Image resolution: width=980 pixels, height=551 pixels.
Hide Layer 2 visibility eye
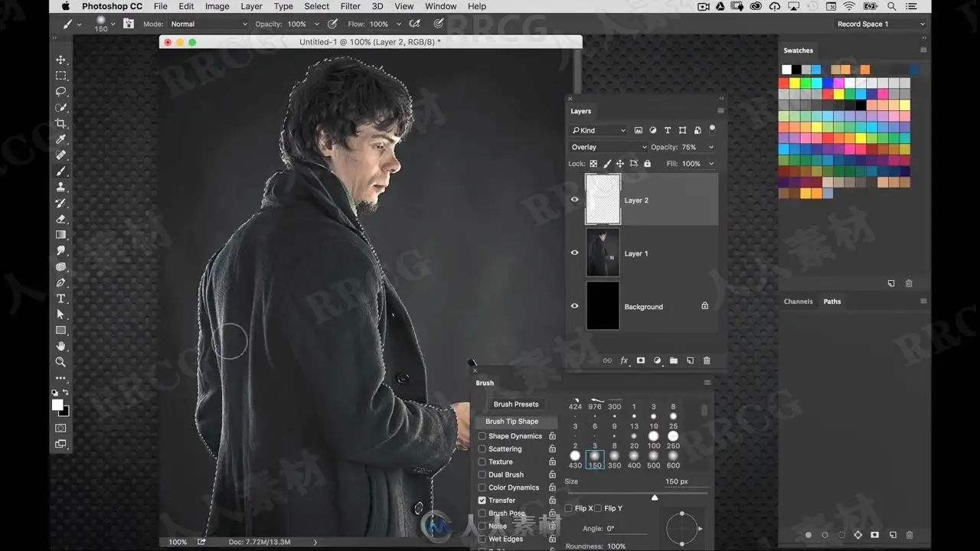point(575,200)
